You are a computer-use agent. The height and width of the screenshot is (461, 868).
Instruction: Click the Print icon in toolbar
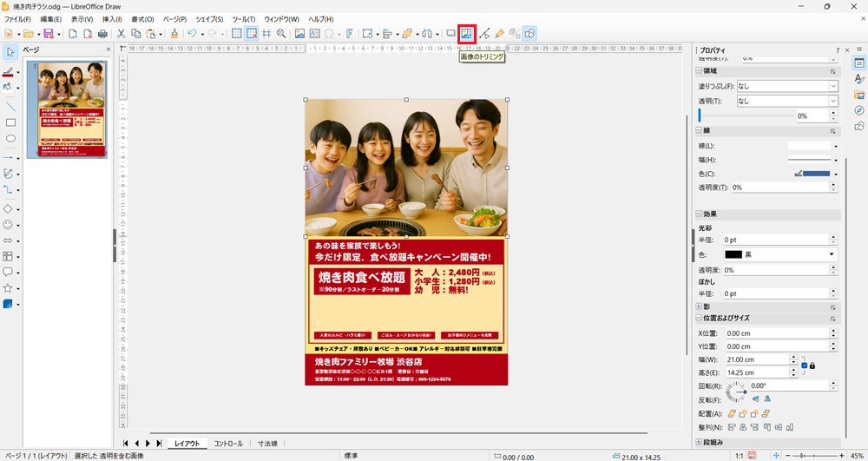[x=102, y=34]
